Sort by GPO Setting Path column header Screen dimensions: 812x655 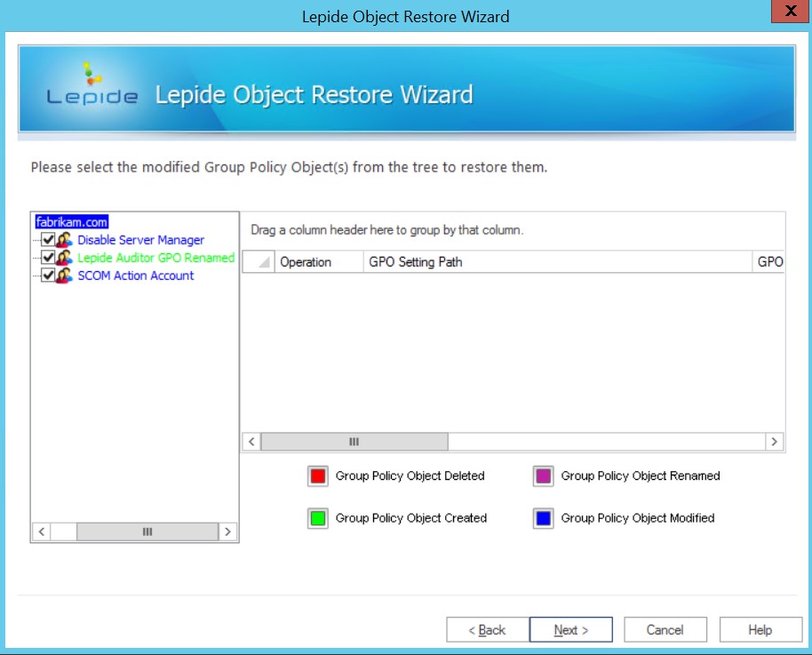(x=416, y=262)
